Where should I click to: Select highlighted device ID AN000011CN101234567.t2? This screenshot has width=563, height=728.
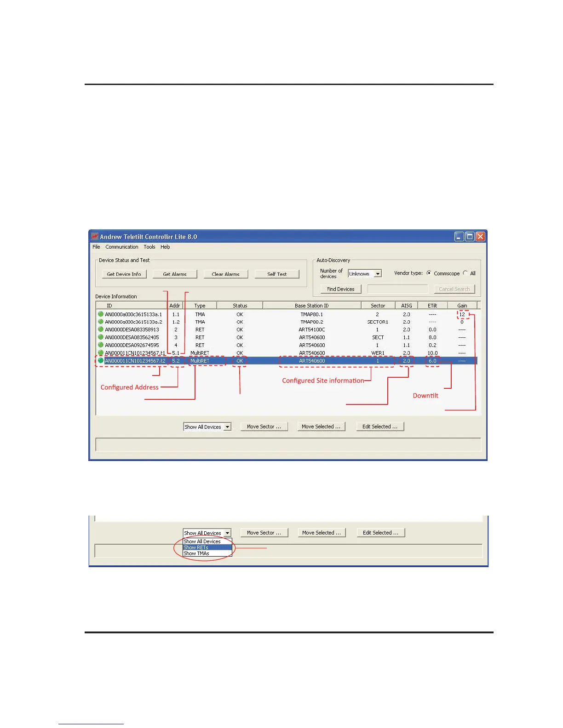pos(135,361)
